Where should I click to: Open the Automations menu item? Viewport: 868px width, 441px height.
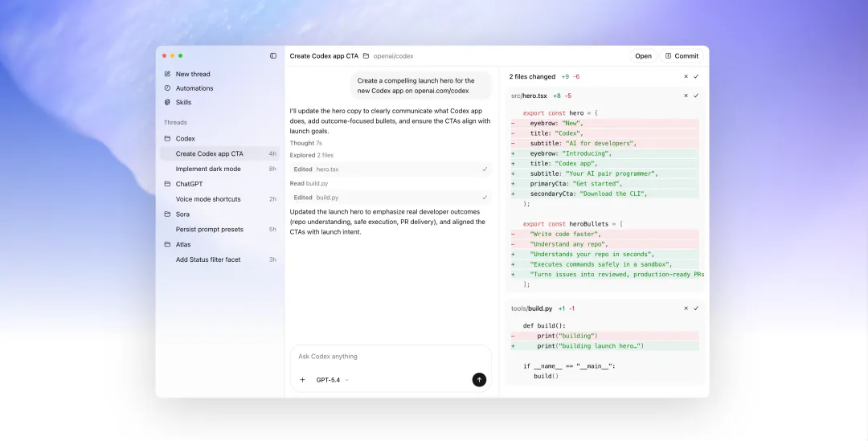194,88
